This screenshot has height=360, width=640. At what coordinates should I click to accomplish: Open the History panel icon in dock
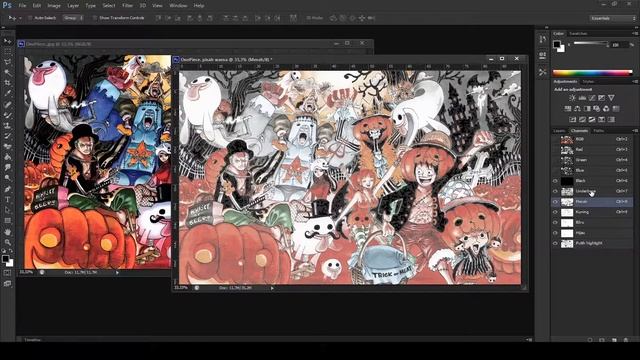(542, 40)
